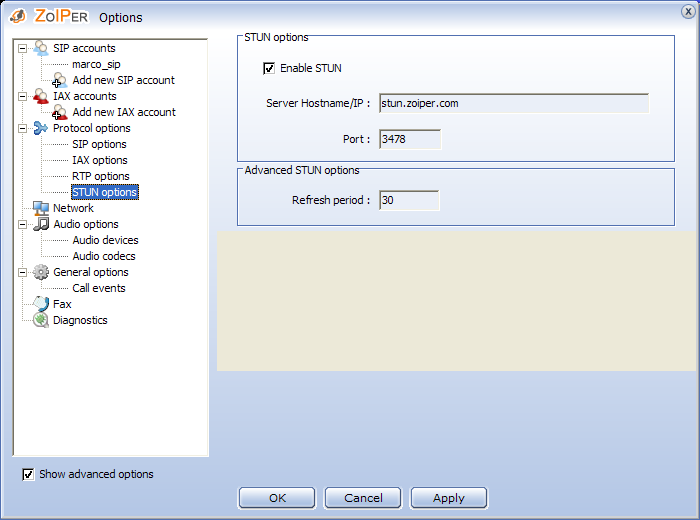The height and width of the screenshot is (520, 700).
Task: Click the Fax phone icon
Action: (41, 304)
